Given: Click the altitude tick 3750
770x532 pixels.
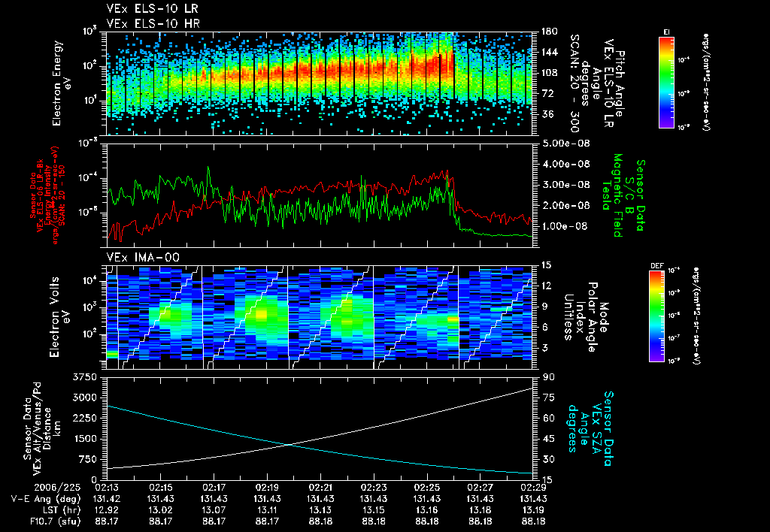Looking at the screenshot, I should point(84,377).
